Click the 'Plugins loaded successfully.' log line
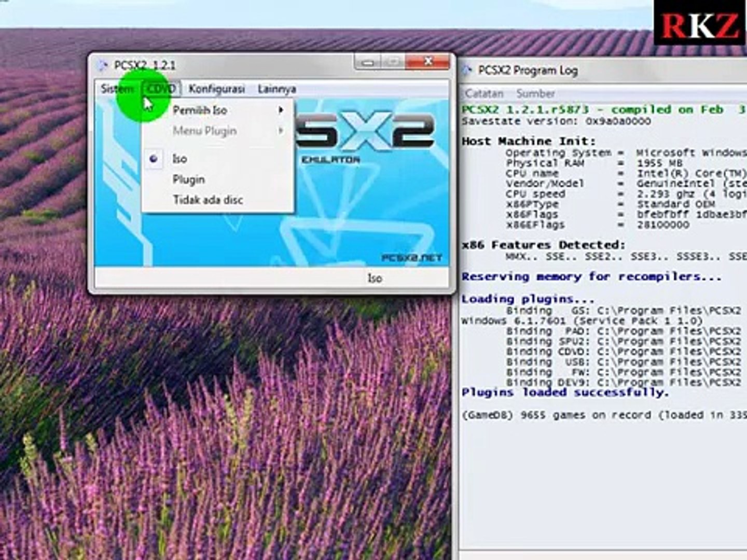The height and width of the screenshot is (560, 747). coord(565,393)
